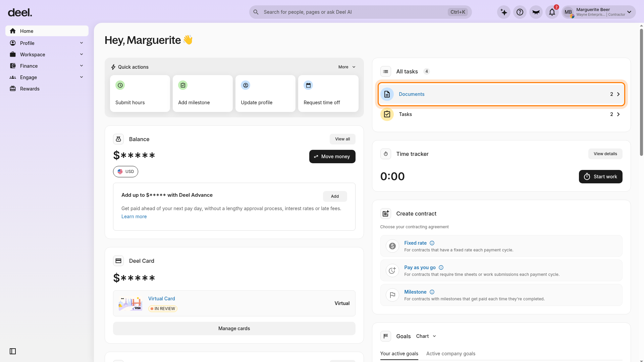Toggle the hide balances eye icon
The width and height of the screenshot is (644, 362).
[x=536, y=12]
